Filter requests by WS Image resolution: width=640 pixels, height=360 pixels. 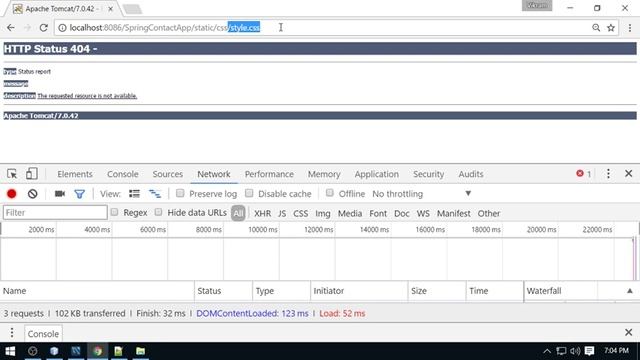pyautogui.click(x=423, y=213)
